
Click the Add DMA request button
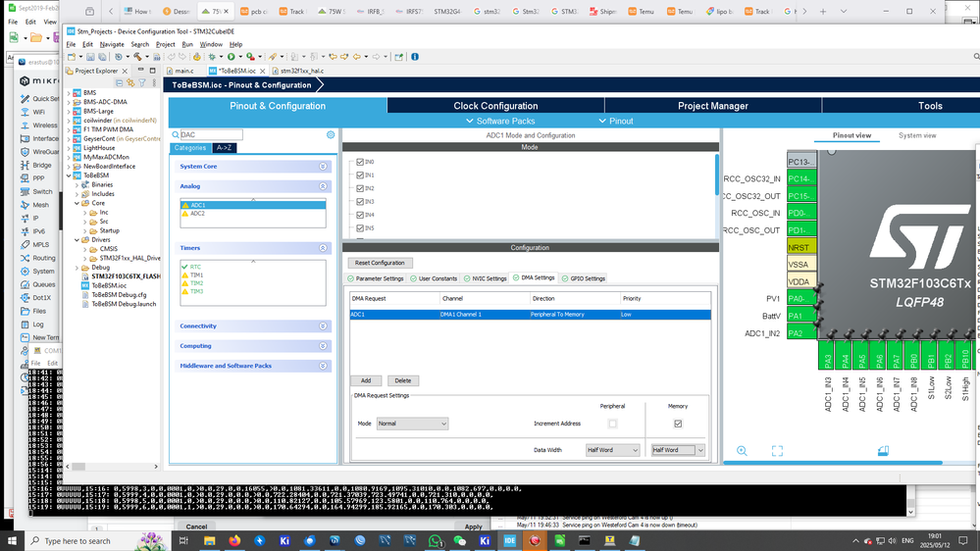(x=366, y=380)
